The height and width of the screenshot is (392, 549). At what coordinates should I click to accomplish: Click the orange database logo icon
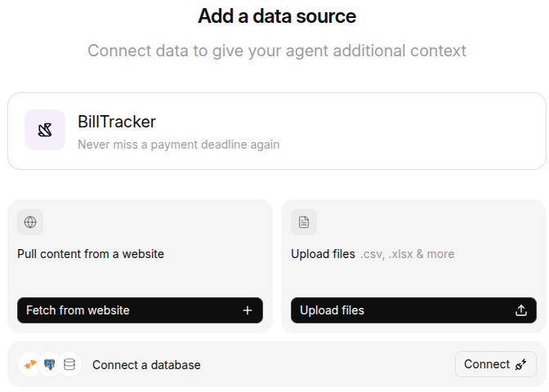tap(29, 364)
